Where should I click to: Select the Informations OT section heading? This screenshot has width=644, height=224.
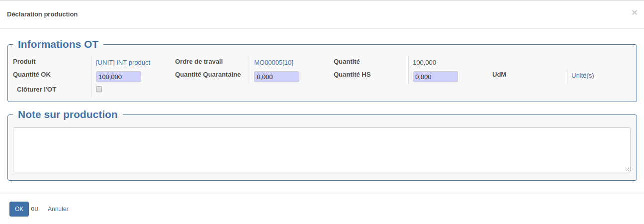point(58,44)
